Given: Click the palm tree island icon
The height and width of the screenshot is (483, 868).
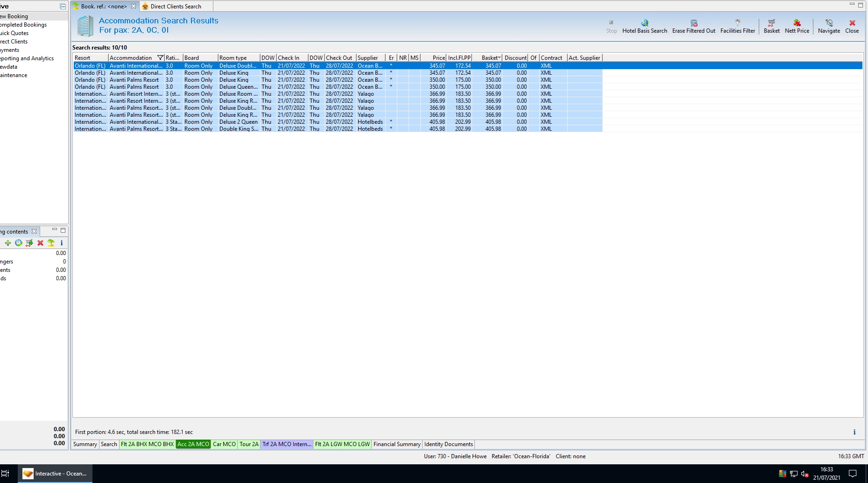Looking at the screenshot, I should click(x=51, y=243).
